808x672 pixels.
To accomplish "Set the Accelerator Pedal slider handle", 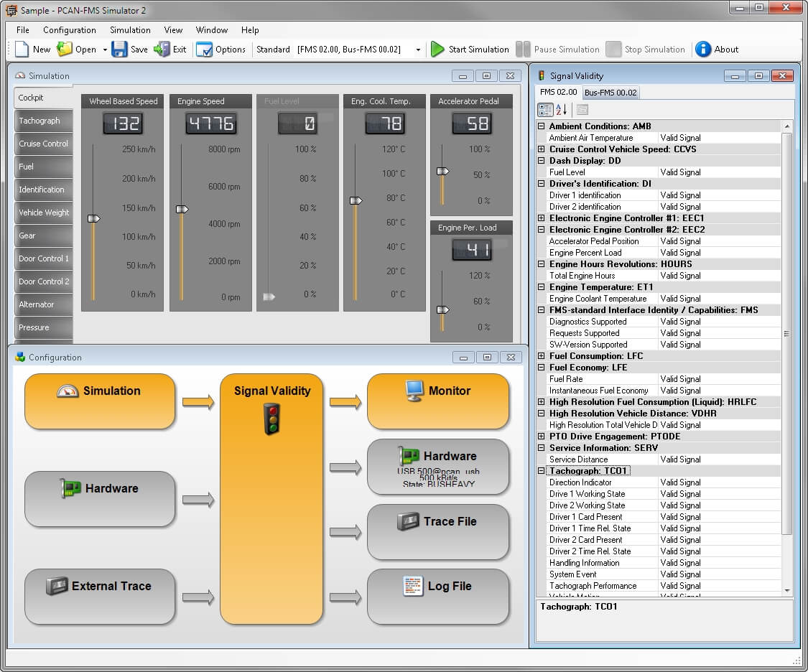I will (444, 171).
